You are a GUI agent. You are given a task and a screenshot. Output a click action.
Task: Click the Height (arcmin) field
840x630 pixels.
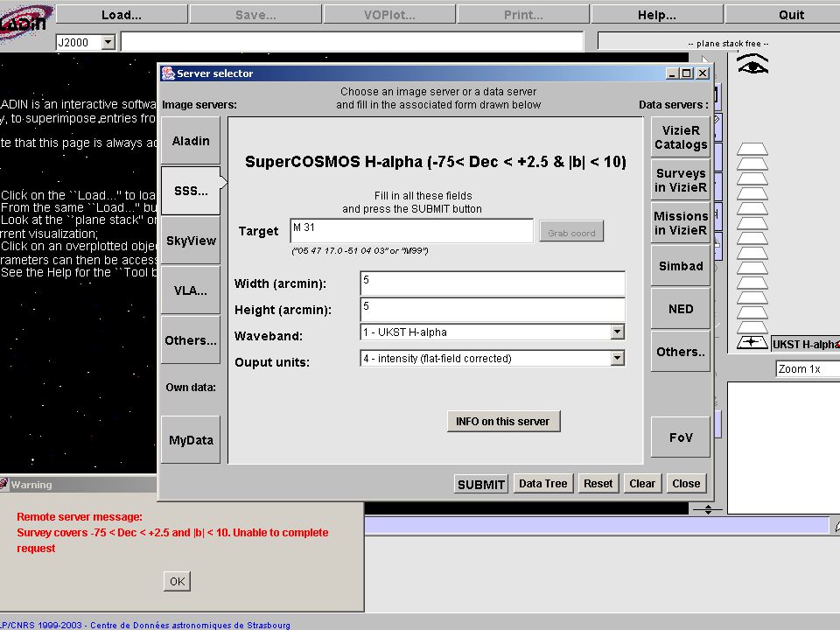click(493, 310)
